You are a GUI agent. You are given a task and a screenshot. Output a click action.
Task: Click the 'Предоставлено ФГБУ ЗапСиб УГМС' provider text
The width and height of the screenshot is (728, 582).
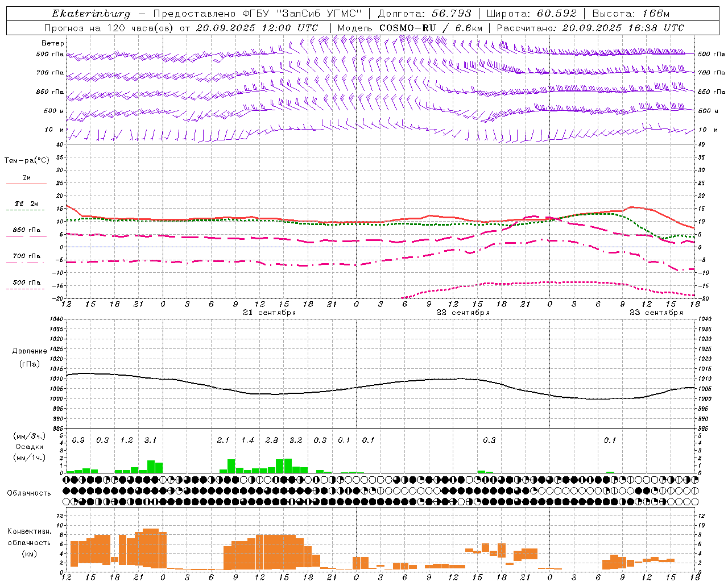258,14
